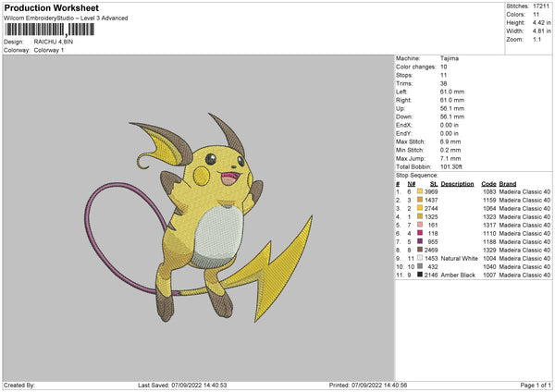The image size is (555, 392).
Task: Click the N# column header
Action: click(x=412, y=184)
